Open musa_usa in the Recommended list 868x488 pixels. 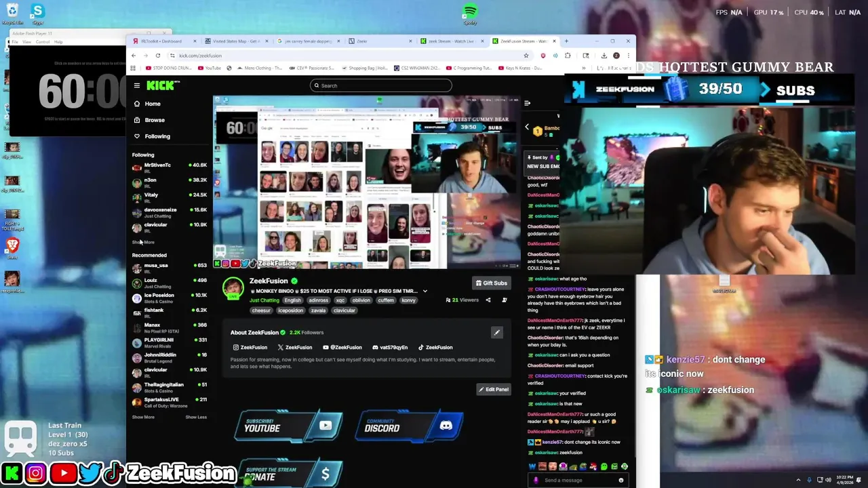click(170, 268)
